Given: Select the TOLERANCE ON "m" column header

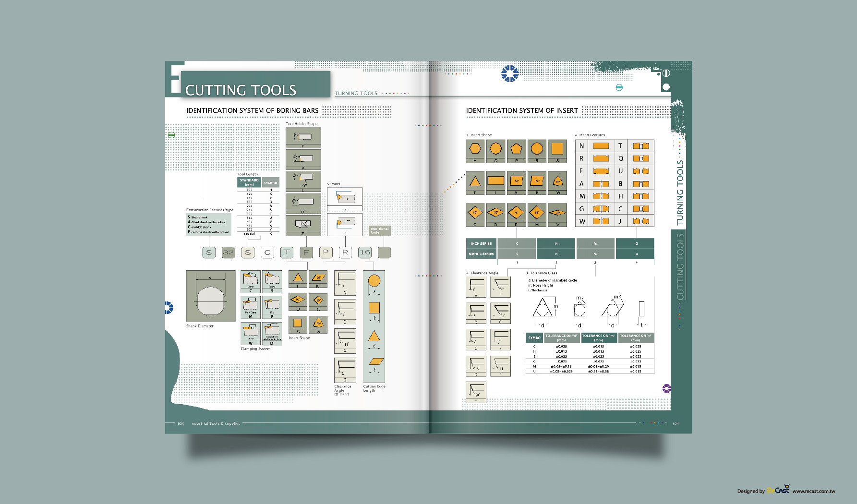Looking at the screenshot, I should click(598, 337).
